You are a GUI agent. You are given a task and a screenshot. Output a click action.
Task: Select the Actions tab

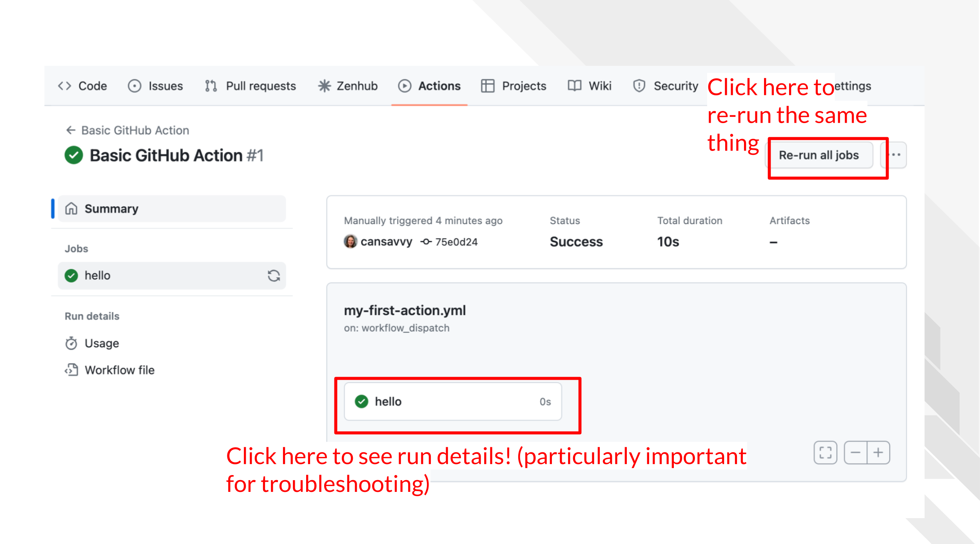click(x=429, y=86)
